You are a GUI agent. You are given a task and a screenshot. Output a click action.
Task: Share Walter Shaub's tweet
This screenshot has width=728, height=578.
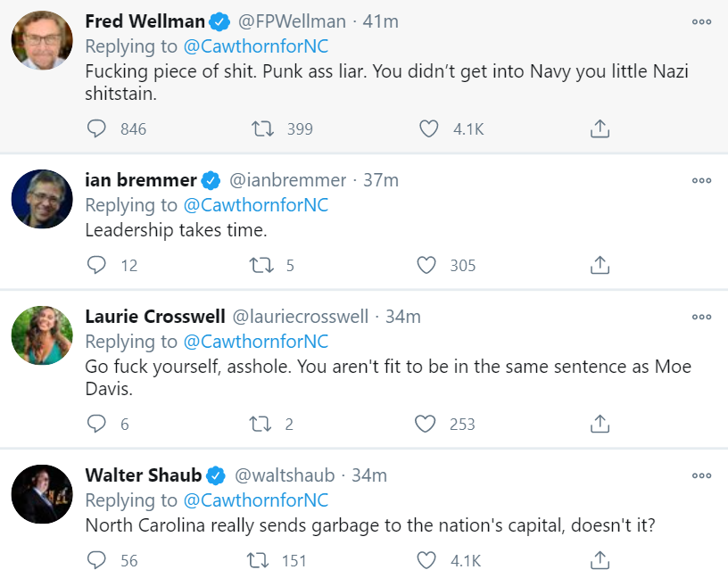pyautogui.click(x=600, y=560)
